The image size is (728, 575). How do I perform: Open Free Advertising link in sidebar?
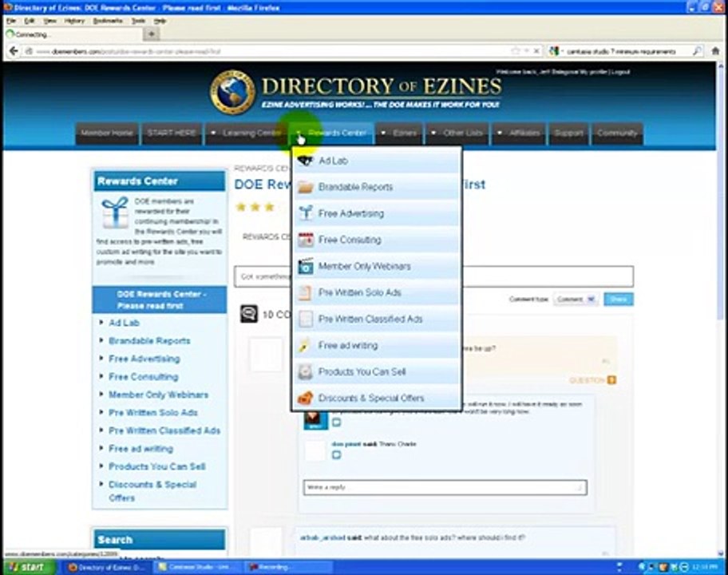(x=144, y=359)
